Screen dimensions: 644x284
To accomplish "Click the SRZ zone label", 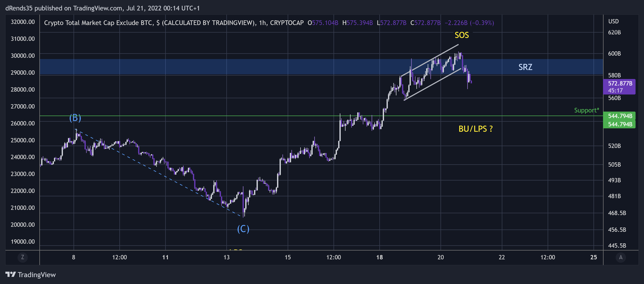I will point(525,67).
